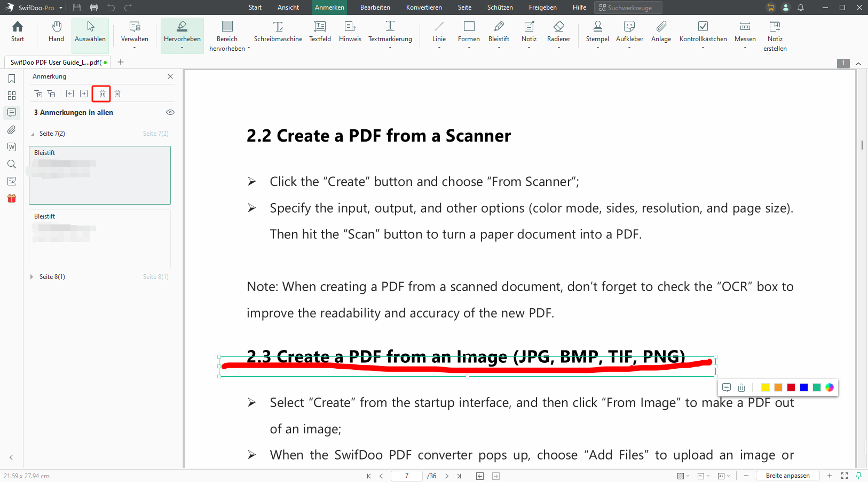Open the SwifDoo-Pro application menu dropdown
The image size is (868, 482).
(x=61, y=8)
